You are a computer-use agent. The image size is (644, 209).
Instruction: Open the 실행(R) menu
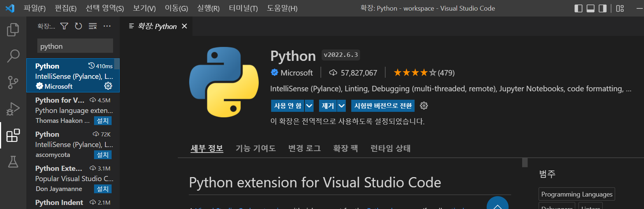pos(208,8)
